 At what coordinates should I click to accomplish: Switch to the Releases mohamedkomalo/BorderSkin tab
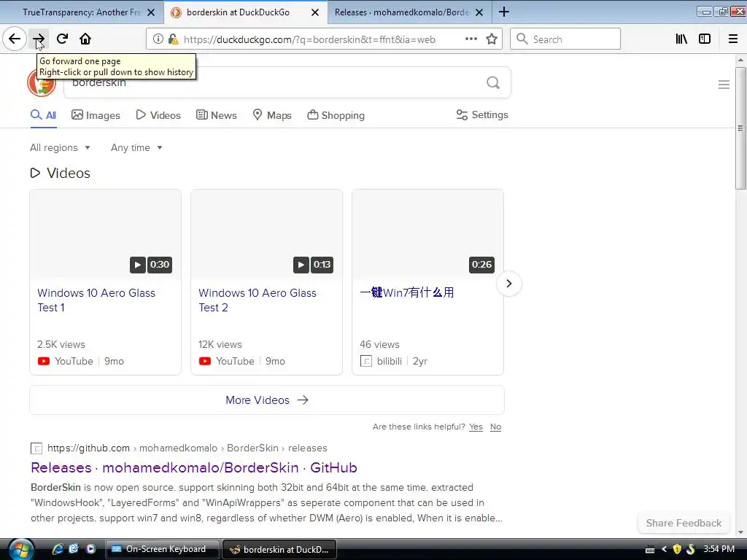402,12
